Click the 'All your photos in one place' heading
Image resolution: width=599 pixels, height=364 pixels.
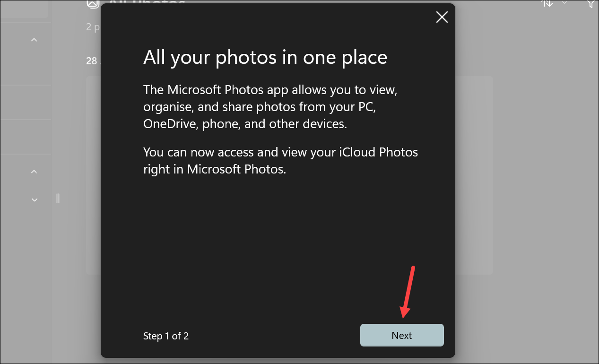point(265,58)
